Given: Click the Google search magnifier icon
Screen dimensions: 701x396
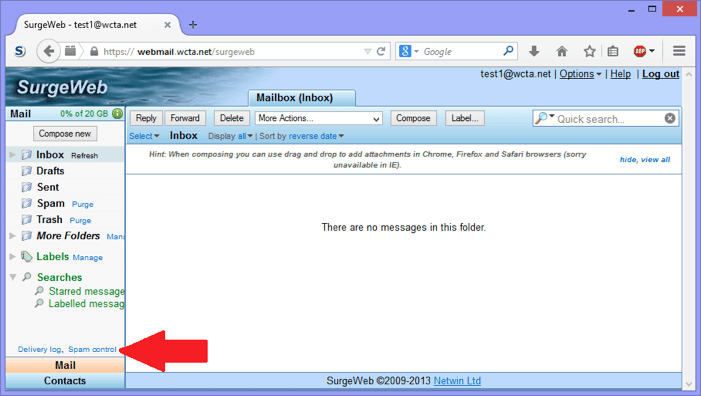Looking at the screenshot, I should tap(508, 51).
